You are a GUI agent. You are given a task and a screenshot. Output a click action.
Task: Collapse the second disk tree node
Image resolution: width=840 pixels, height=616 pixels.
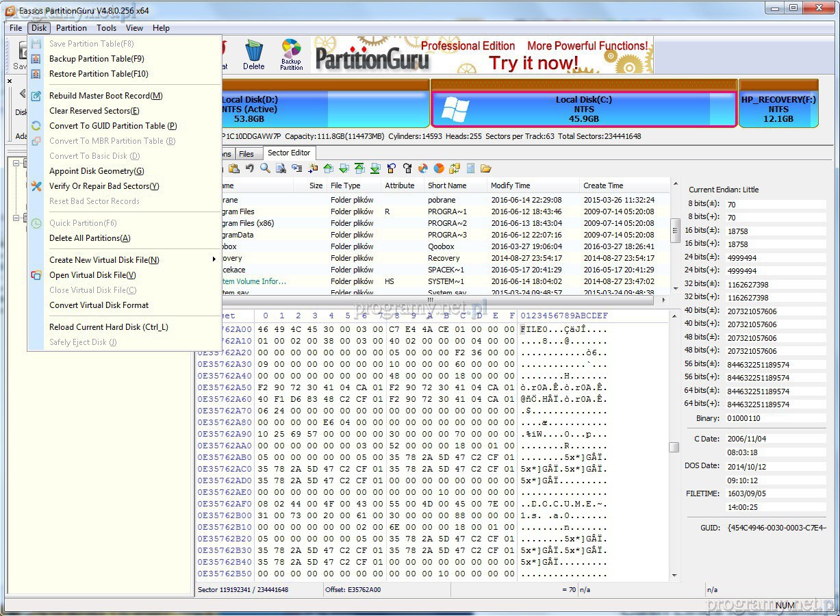coord(17,218)
